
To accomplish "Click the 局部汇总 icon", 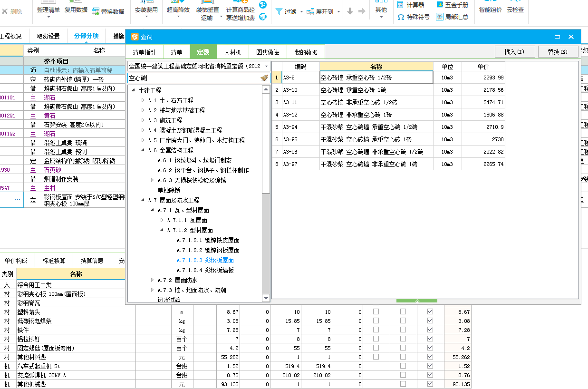I will tap(440, 17).
